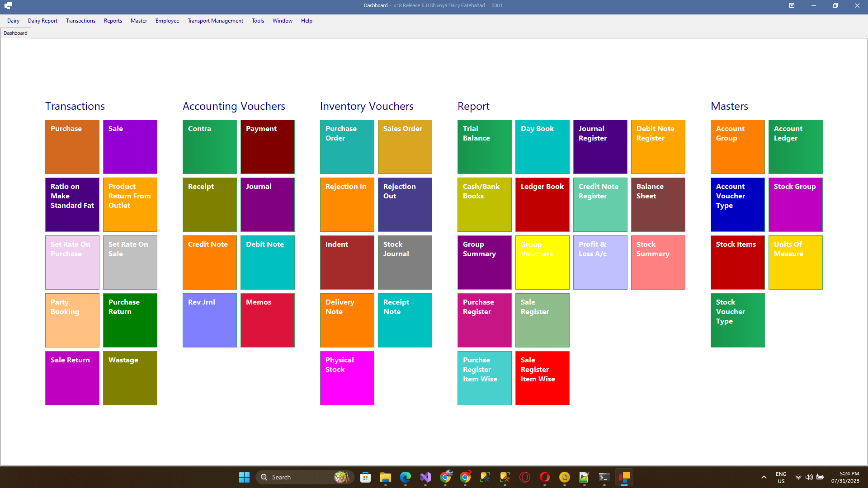Screen dimensions: 868x488
Task: Open the Stock Journal tile
Action: pyautogui.click(x=405, y=263)
